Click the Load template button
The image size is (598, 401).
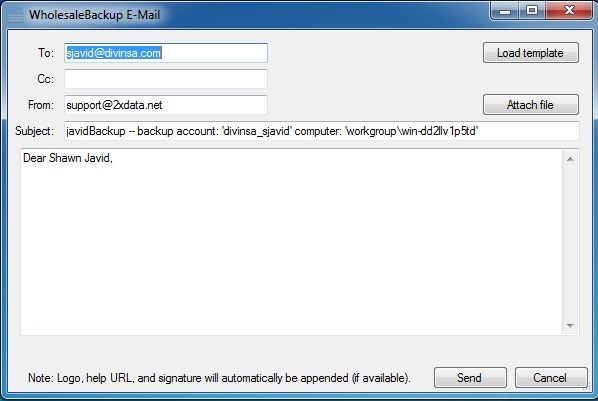[530, 53]
